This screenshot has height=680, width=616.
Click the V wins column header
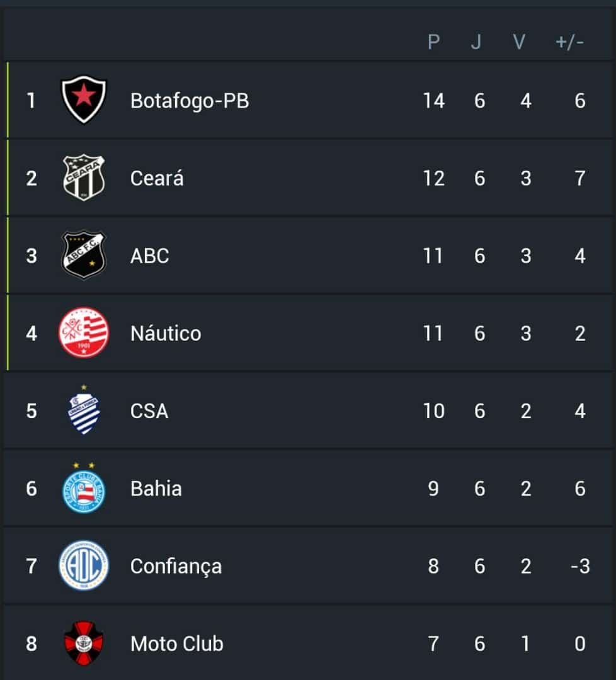click(519, 42)
